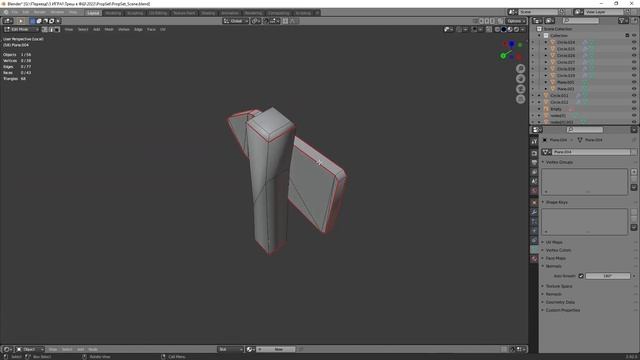Open the Output properties tab icon
640x360 pixels.
click(534, 163)
